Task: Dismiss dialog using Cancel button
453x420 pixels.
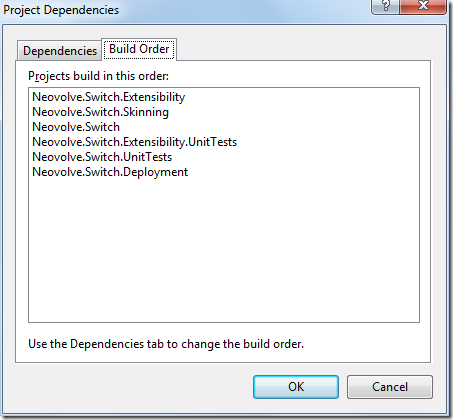Action: click(x=390, y=387)
